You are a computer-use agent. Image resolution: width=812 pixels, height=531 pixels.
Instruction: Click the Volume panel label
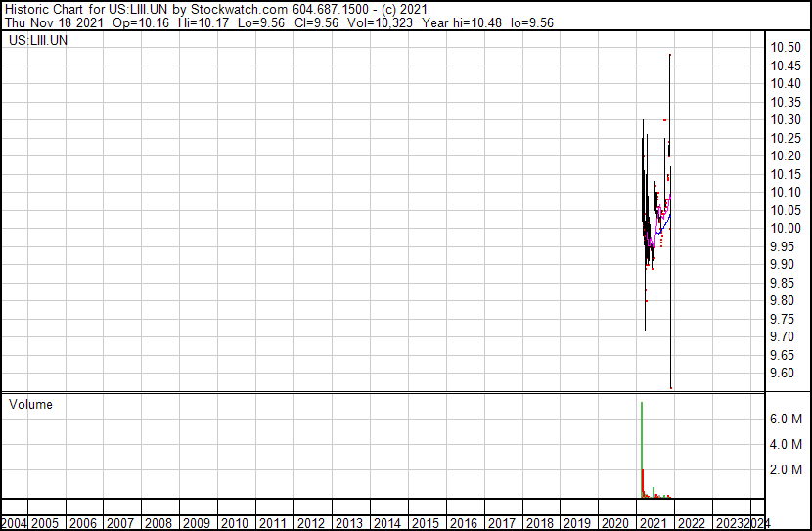click(30, 404)
